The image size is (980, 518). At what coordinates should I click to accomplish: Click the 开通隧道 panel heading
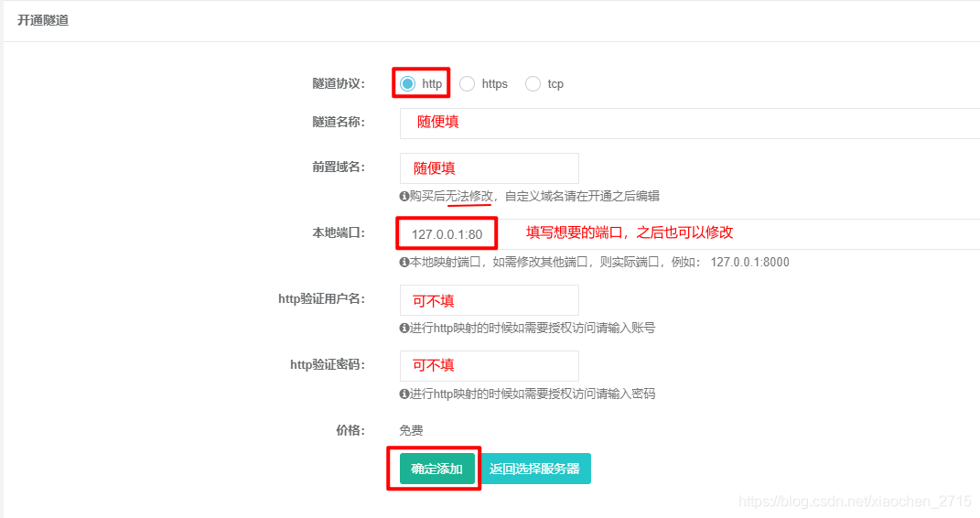click(x=42, y=21)
